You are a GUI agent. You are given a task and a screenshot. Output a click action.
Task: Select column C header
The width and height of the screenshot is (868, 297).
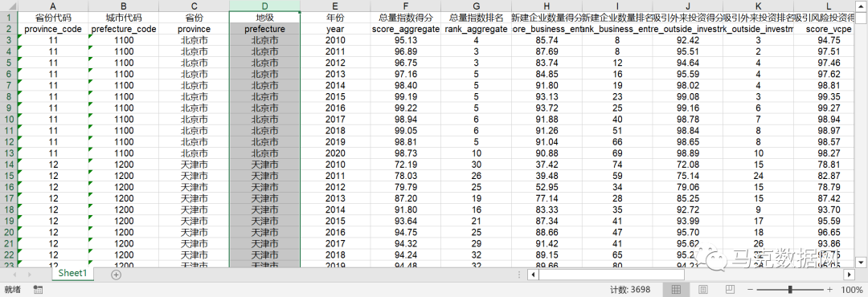coord(194,6)
